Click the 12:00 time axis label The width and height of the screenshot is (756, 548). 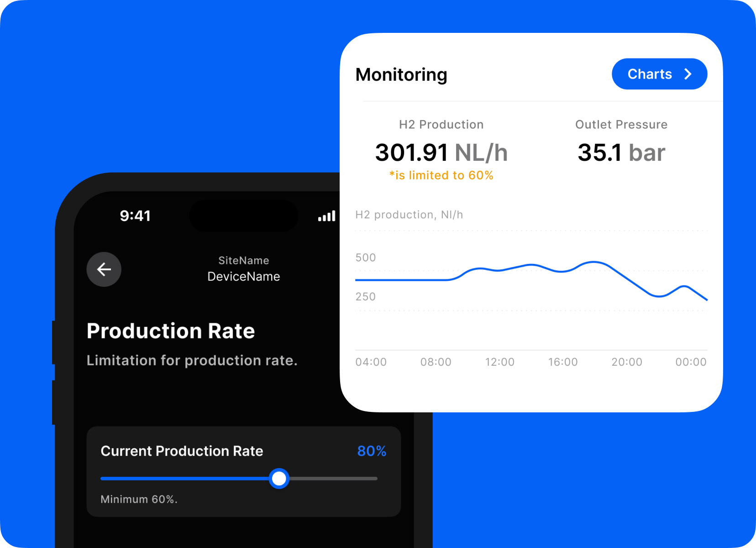click(x=499, y=362)
